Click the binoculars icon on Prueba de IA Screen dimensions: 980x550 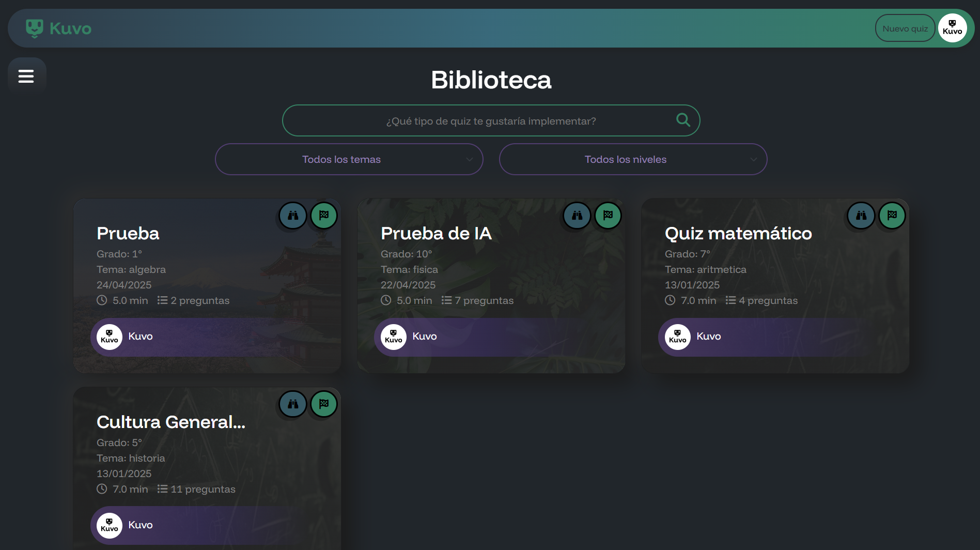tap(577, 216)
